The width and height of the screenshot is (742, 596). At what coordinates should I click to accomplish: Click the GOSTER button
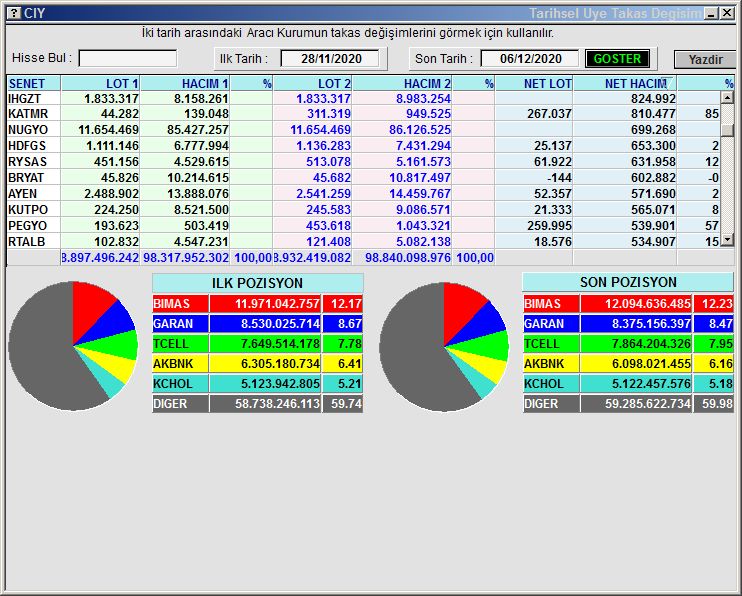click(x=617, y=59)
